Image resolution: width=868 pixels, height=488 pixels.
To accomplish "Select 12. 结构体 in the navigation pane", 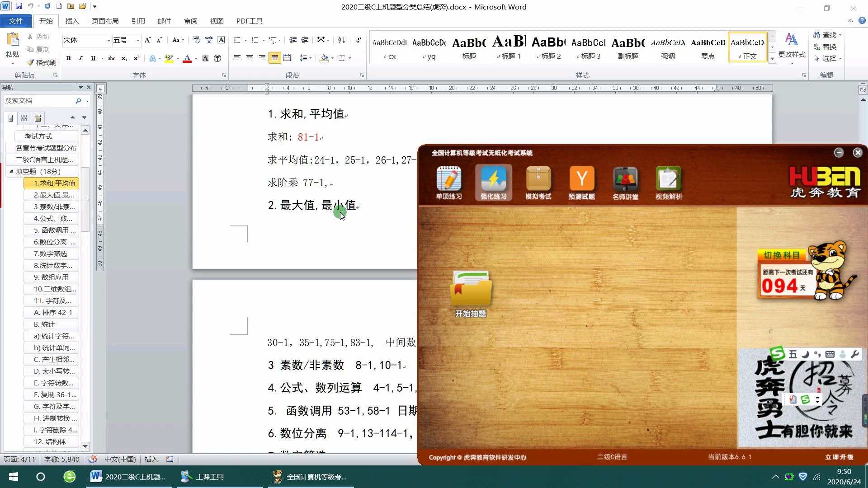I will tap(52, 441).
